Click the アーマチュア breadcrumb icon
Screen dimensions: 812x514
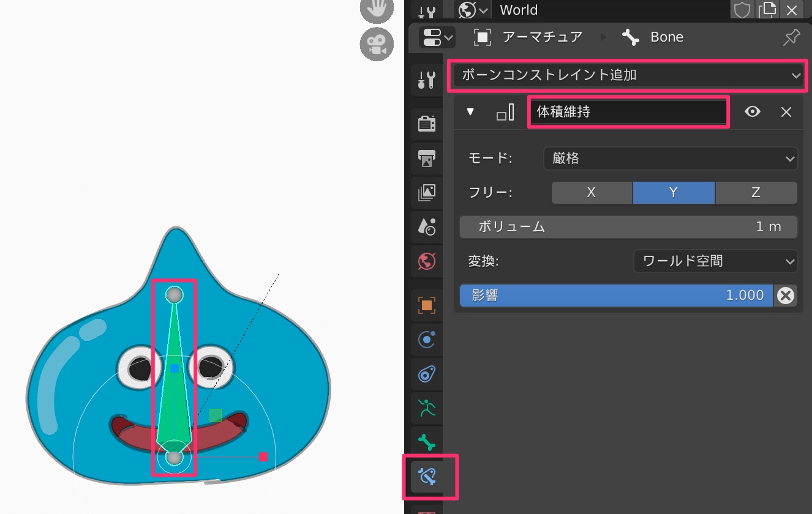[x=483, y=37]
